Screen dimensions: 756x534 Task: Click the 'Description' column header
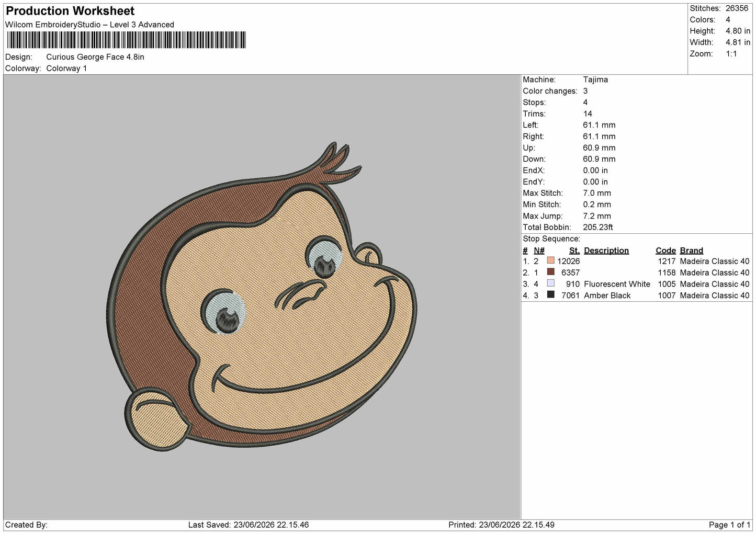point(606,251)
